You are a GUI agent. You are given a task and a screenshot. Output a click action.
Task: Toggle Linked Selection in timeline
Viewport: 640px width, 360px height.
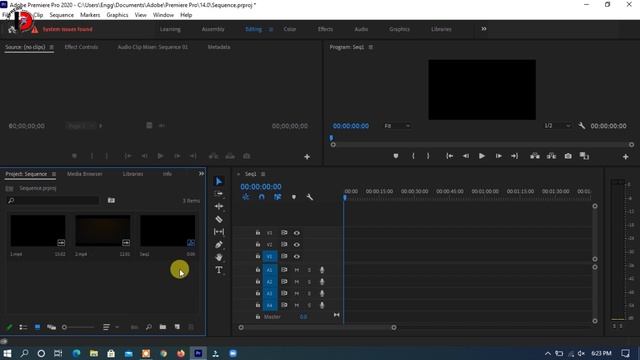278,197
